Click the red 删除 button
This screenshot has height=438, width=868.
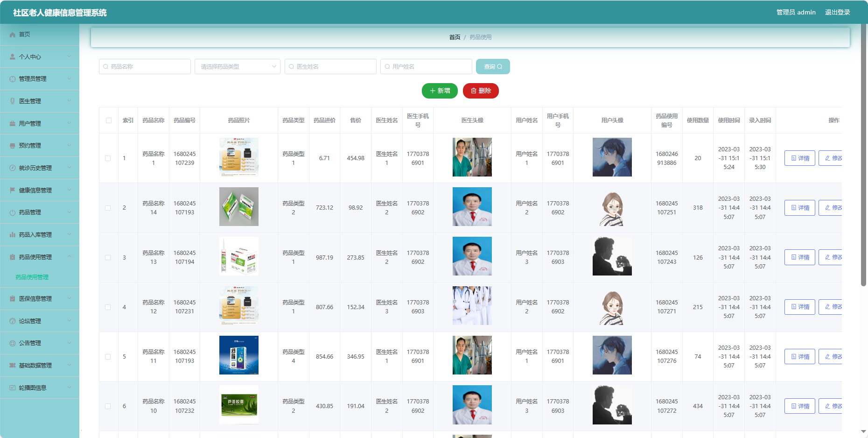(x=481, y=91)
